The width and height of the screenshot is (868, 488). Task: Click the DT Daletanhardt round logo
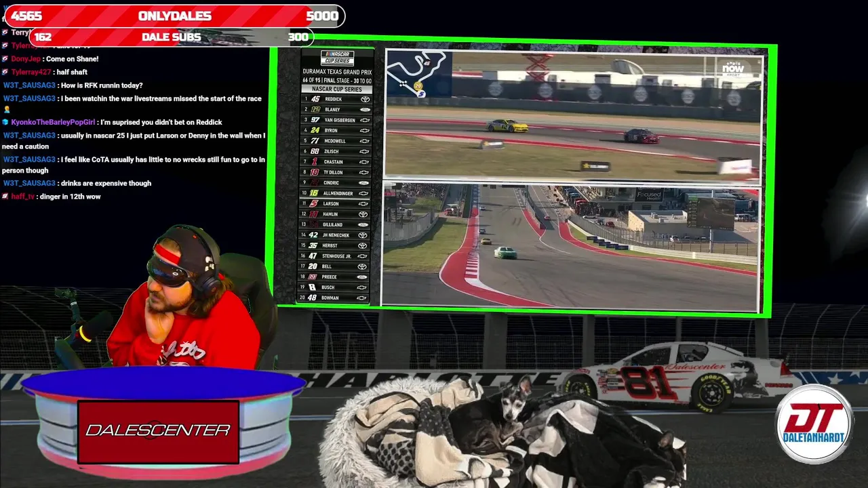[814, 424]
